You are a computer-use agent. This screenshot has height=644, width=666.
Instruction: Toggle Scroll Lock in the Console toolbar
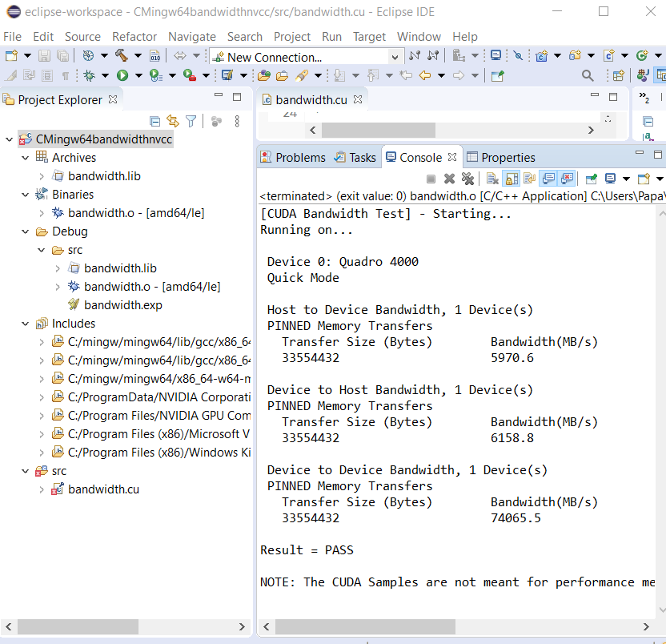pyautogui.click(x=511, y=179)
